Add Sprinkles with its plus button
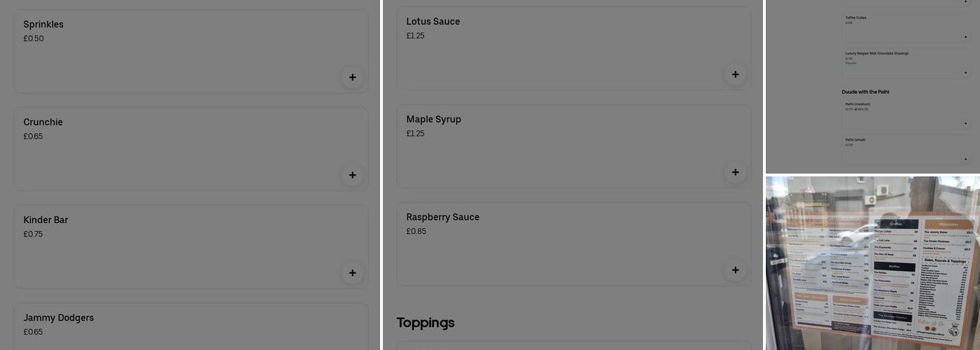 tap(352, 77)
